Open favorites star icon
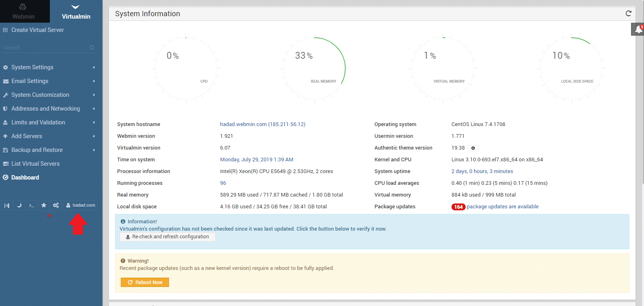The image size is (644, 306). (44, 205)
